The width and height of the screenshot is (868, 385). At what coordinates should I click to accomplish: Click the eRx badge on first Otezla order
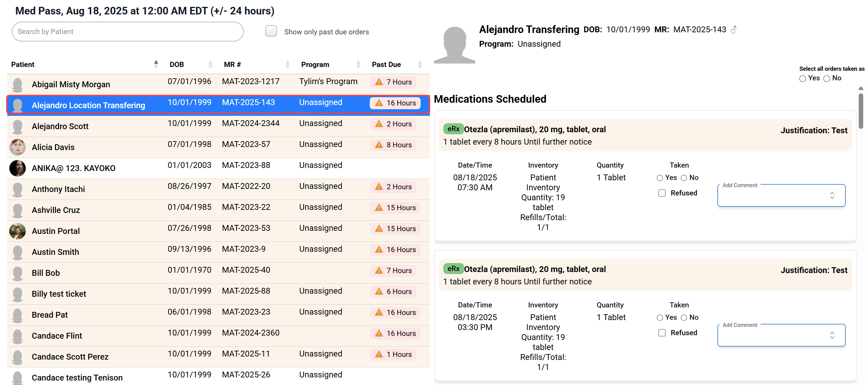(x=453, y=129)
